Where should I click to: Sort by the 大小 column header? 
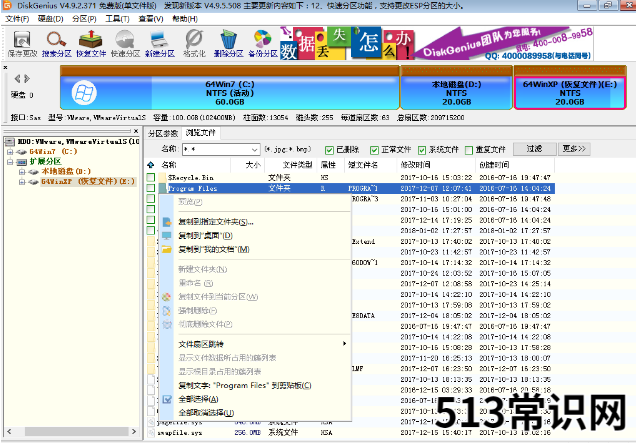247,165
